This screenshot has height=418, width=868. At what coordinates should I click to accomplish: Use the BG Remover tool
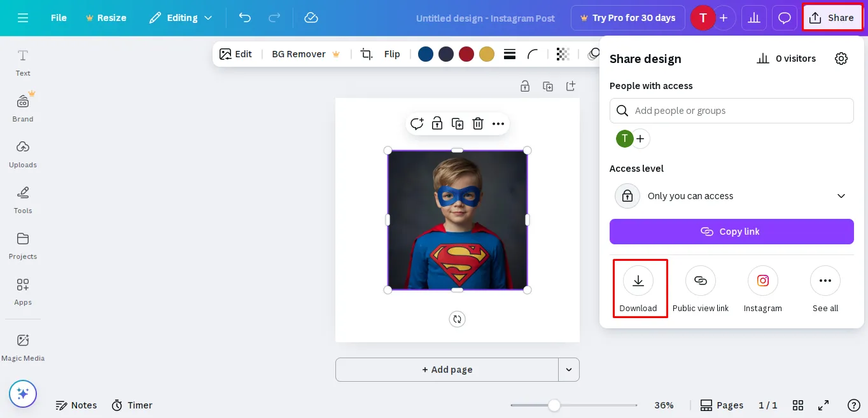pyautogui.click(x=306, y=54)
